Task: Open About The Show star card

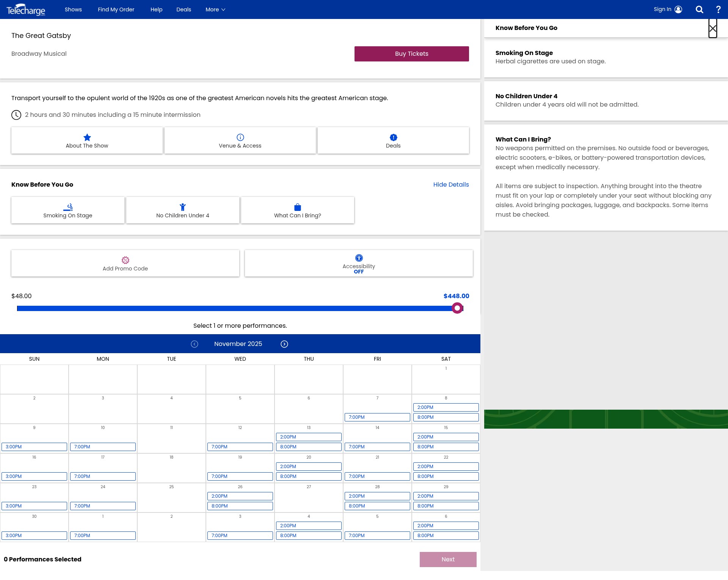Action: [x=87, y=140]
